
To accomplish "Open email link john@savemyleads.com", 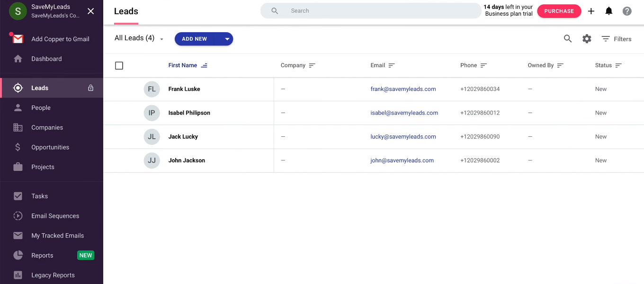I will [402, 160].
